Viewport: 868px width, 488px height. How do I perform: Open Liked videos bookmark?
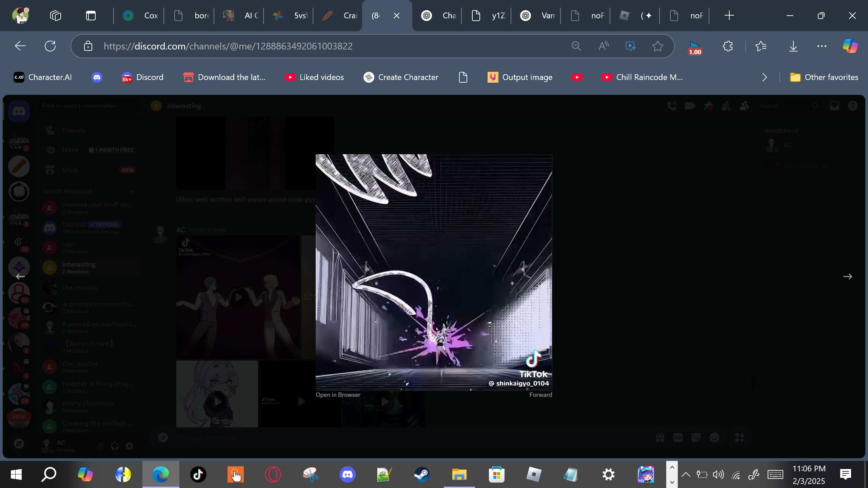coord(314,77)
